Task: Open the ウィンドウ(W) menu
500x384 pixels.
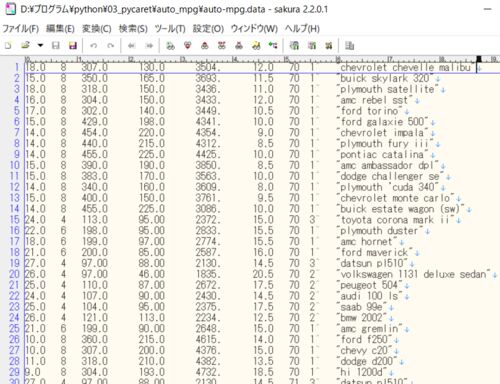Action: (x=254, y=29)
